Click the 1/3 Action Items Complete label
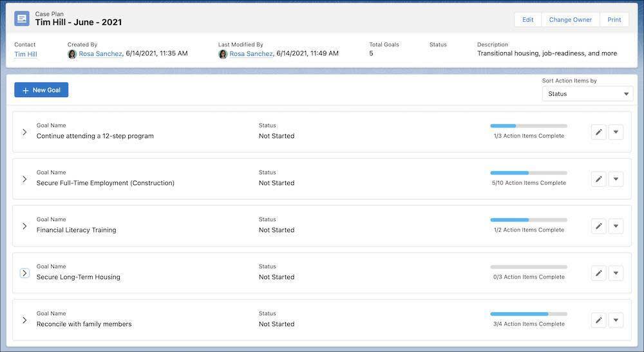The image size is (644, 352). click(x=529, y=136)
